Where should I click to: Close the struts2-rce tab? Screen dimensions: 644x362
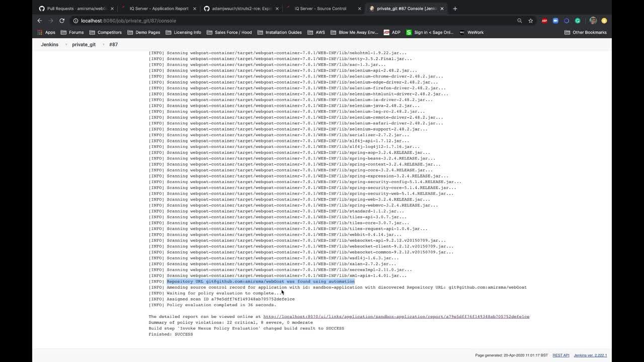pos(277,9)
